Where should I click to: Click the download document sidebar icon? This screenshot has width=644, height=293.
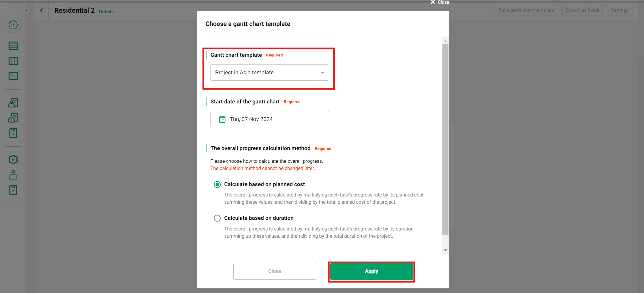tap(13, 133)
